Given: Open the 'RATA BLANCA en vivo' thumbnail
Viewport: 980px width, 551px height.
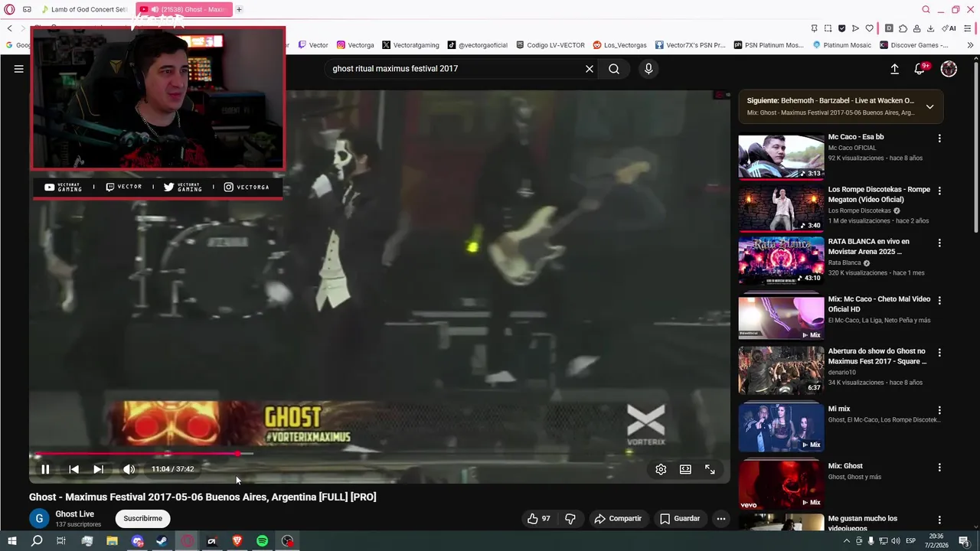Looking at the screenshot, I should [781, 260].
